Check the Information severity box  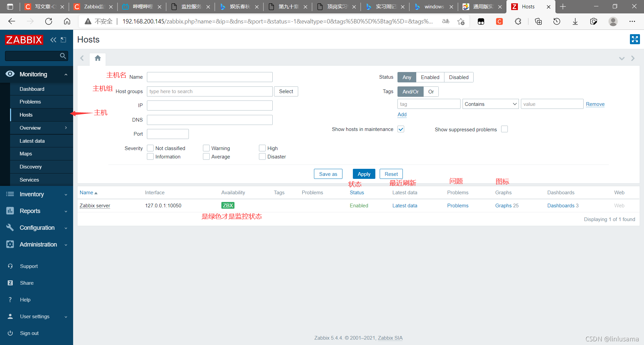[x=150, y=156]
